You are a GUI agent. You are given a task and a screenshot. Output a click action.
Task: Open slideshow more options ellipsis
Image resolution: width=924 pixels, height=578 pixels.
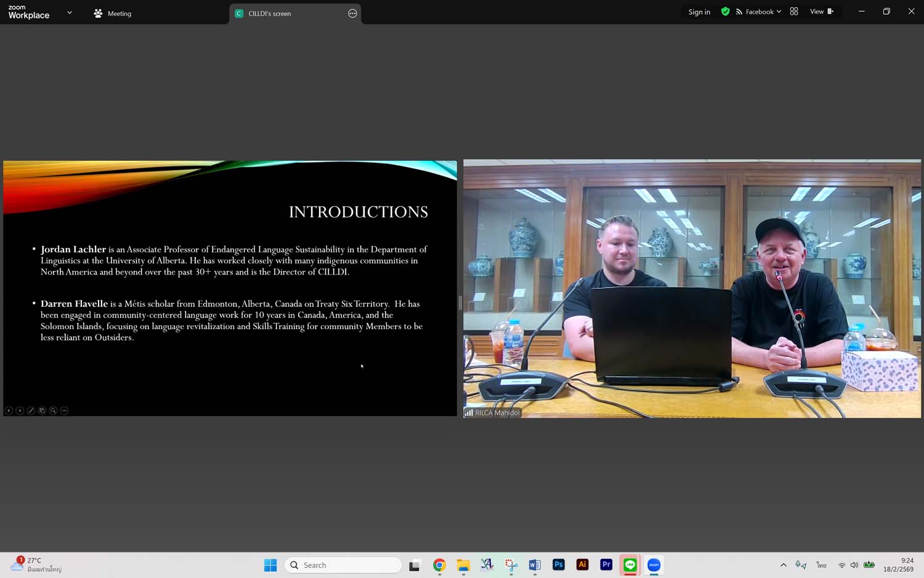coord(64,410)
